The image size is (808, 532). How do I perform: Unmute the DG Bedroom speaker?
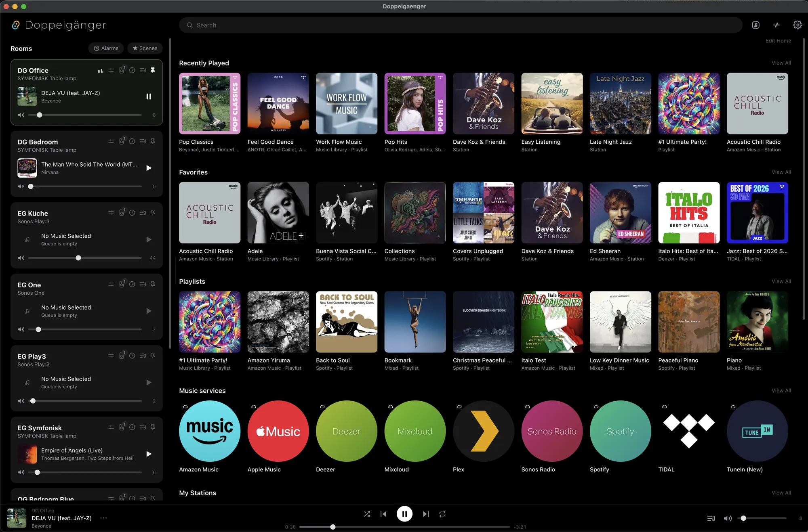coord(21,186)
